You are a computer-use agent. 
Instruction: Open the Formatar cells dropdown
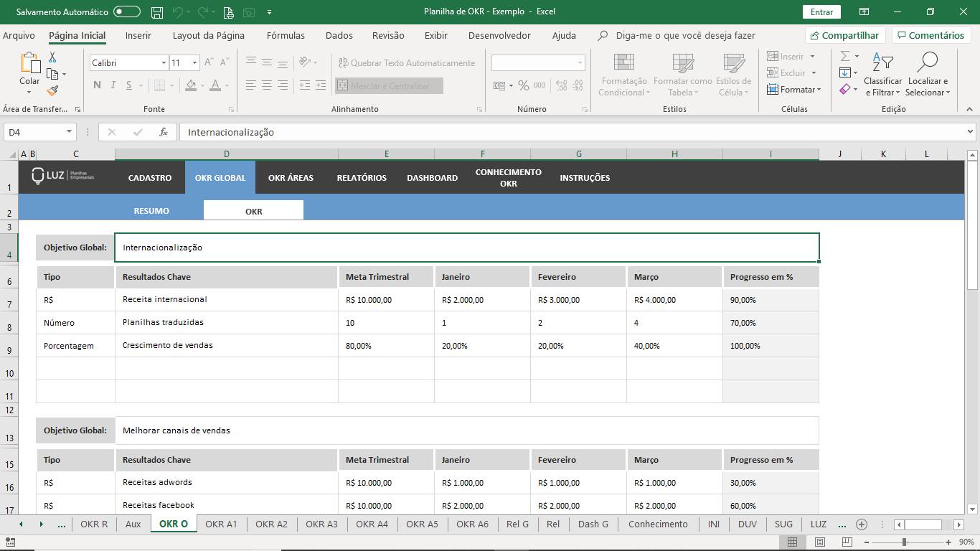click(794, 90)
